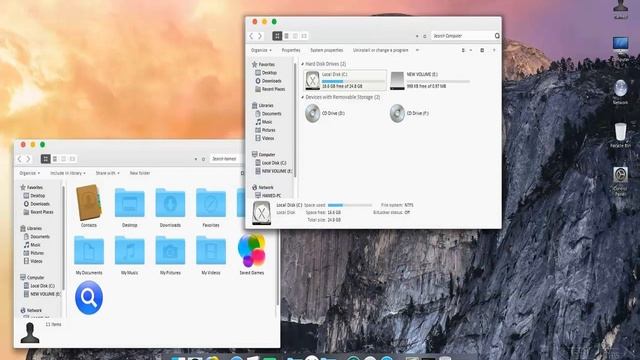Open address history dropdown in Computer window
The width and height of the screenshot is (640, 360).
(417, 36)
